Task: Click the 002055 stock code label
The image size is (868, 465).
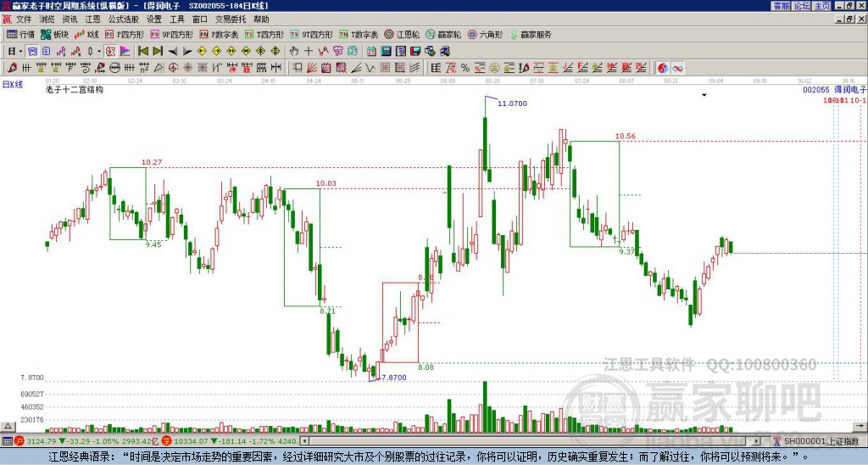Action: pos(816,89)
